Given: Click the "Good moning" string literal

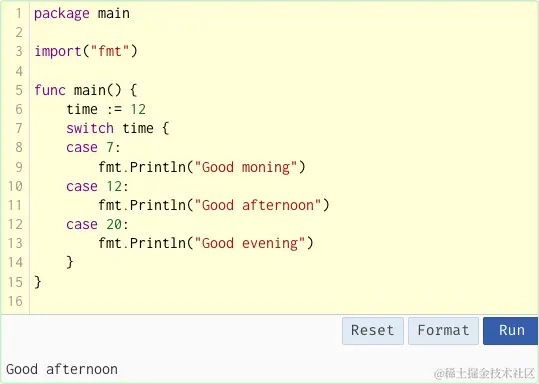Looking at the screenshot, I should coord(245,167).
